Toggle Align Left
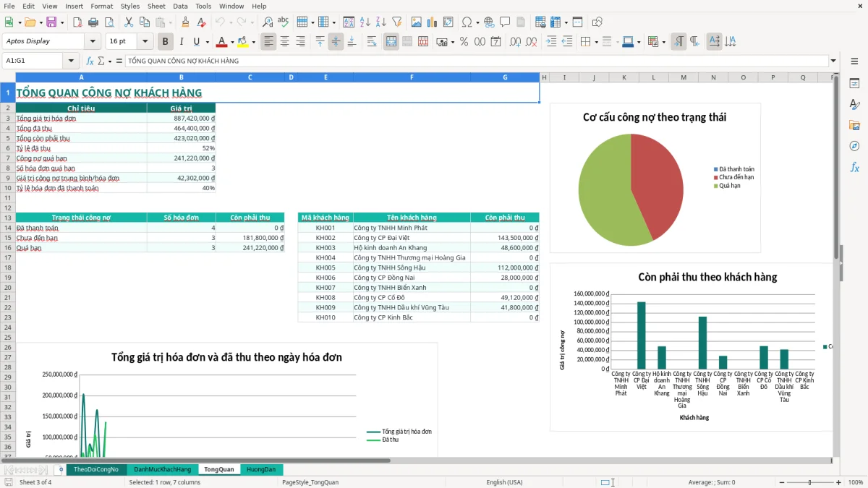868x488 pixels. [269, 42]
